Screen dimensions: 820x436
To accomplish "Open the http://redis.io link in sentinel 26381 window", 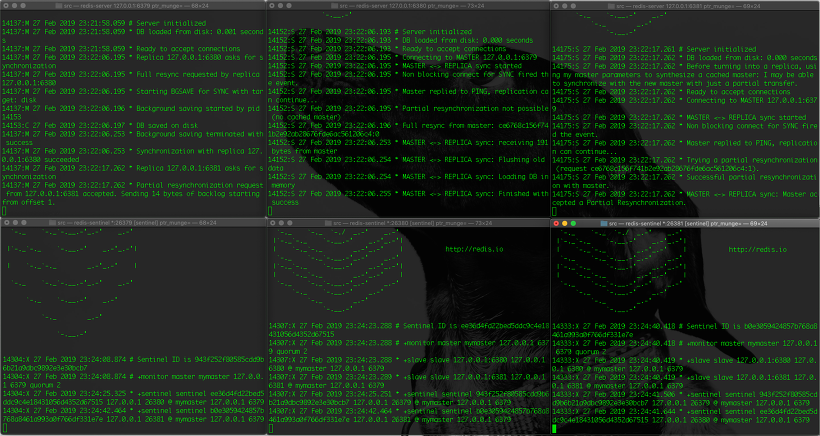I will (757, 249).
